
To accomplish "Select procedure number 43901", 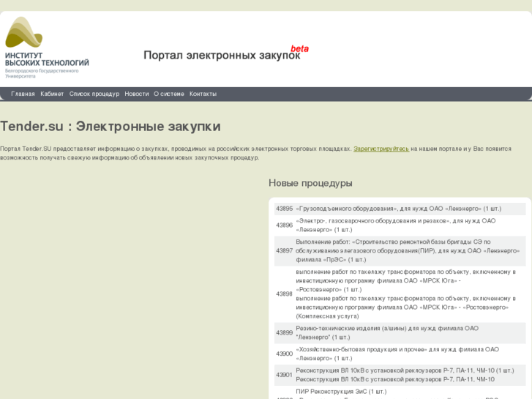I will pos(285,375).
